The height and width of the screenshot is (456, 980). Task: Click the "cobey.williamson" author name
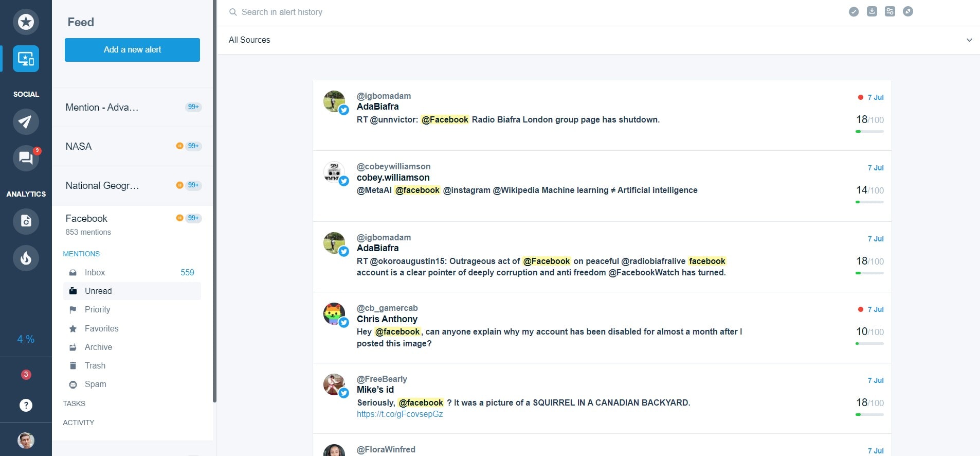pyautogui.click(x=393, y=178)
